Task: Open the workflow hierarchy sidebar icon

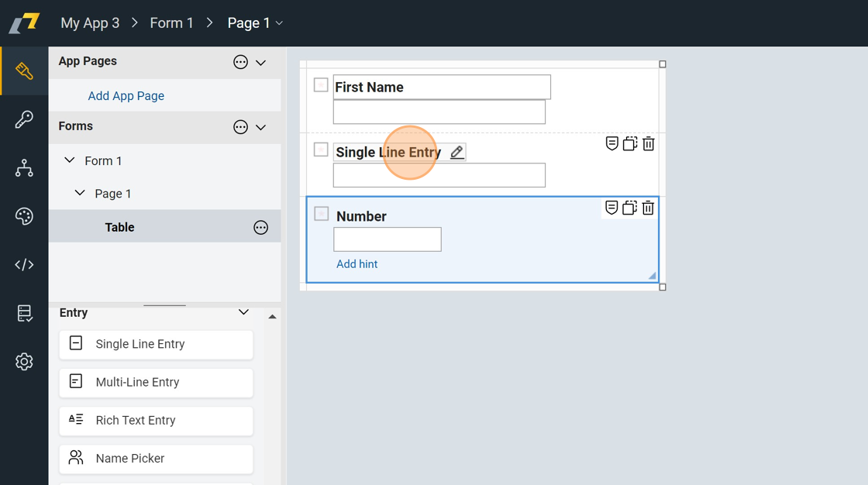Action: pyautogui.click(x=24, y=168)
